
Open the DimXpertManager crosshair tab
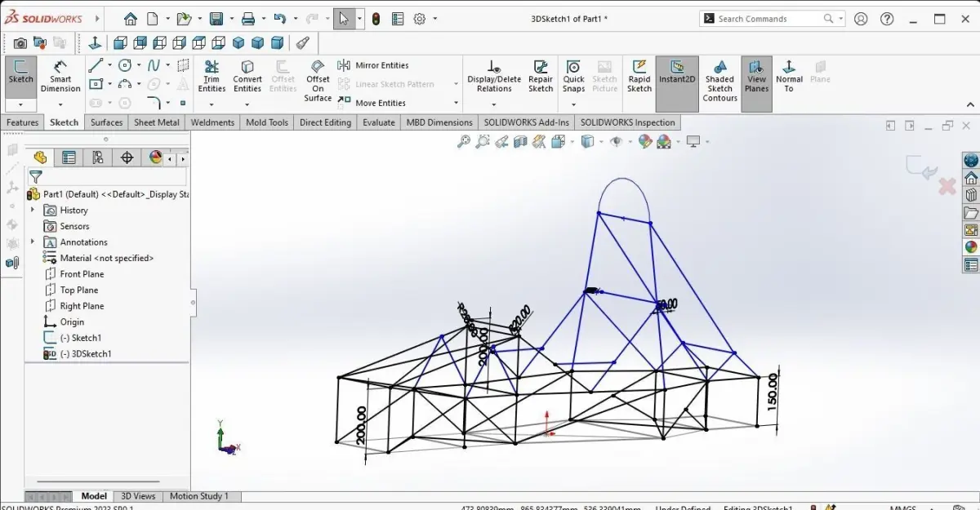127,157
